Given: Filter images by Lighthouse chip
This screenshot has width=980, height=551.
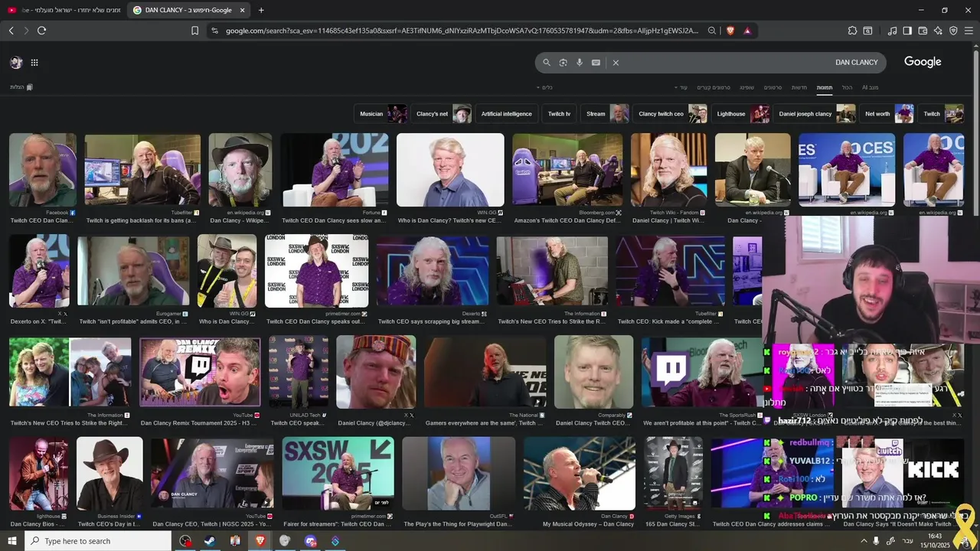Looking at the screenshot, I should pos(741,114).
